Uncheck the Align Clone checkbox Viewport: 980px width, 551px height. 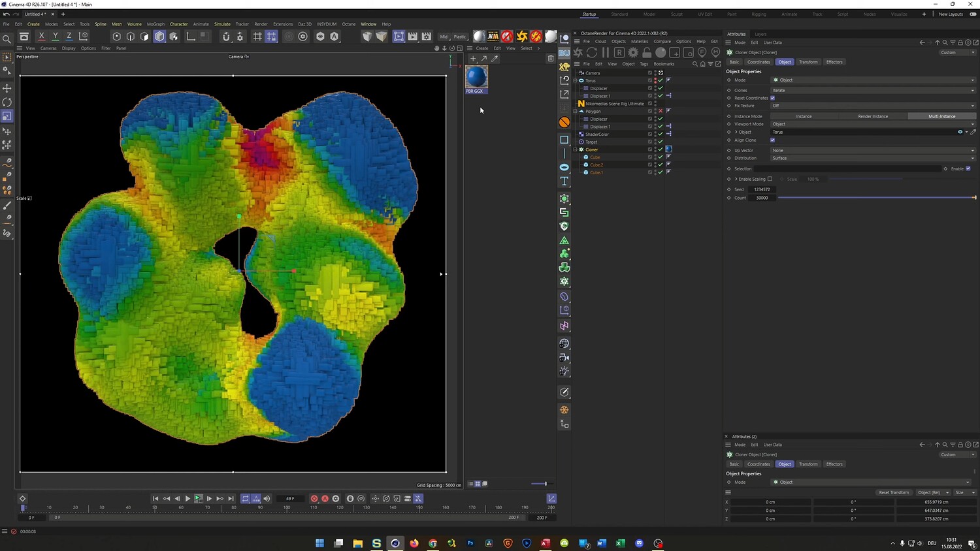pos(772,140)
